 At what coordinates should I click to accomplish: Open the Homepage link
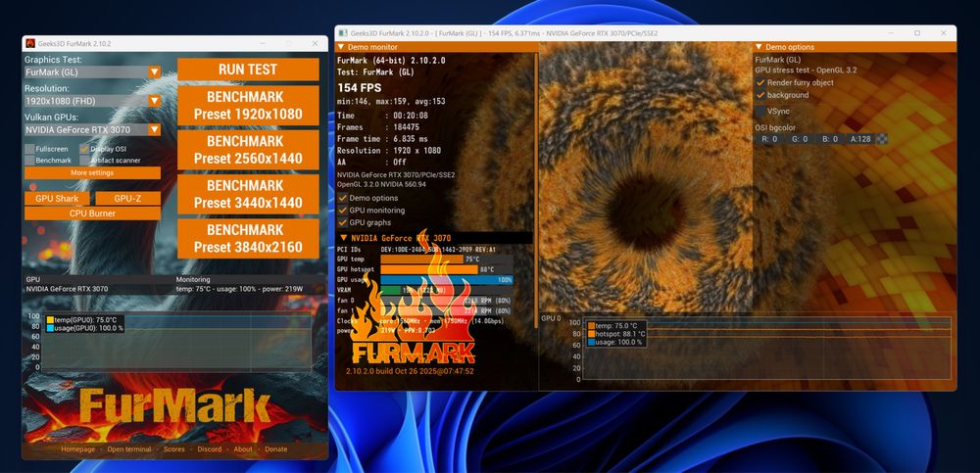[78, 449]
